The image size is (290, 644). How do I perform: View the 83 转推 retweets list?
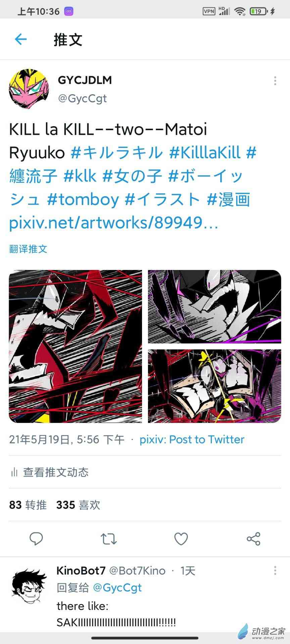pos(28,505)
